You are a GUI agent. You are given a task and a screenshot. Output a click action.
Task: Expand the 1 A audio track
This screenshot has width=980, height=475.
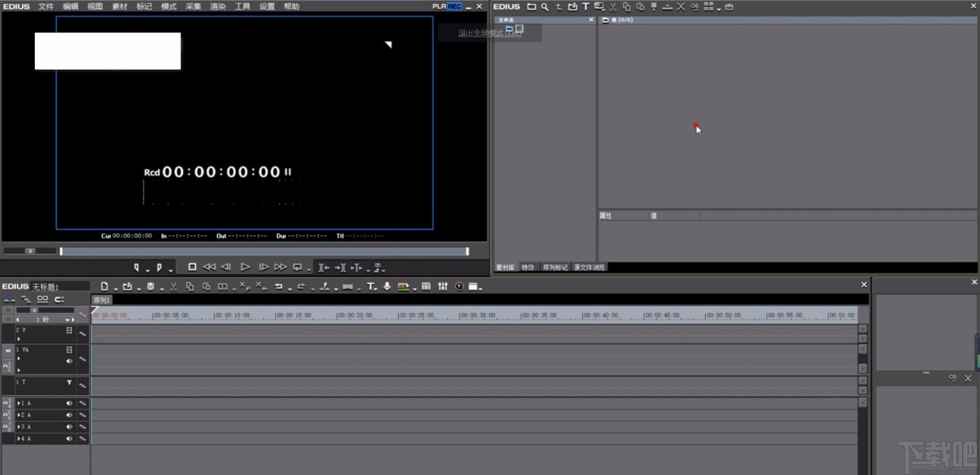click(x=18, y=403)
